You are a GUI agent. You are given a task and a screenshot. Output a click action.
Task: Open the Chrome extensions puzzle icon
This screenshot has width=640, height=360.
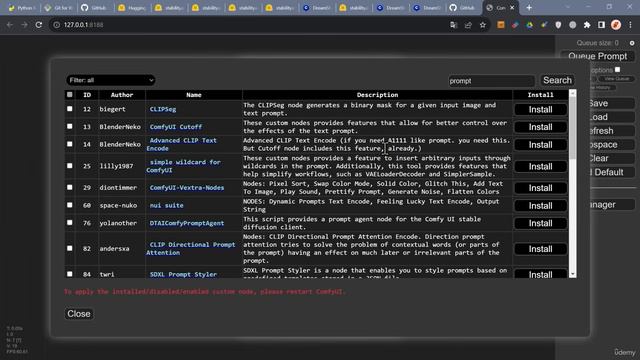(587, 25)
